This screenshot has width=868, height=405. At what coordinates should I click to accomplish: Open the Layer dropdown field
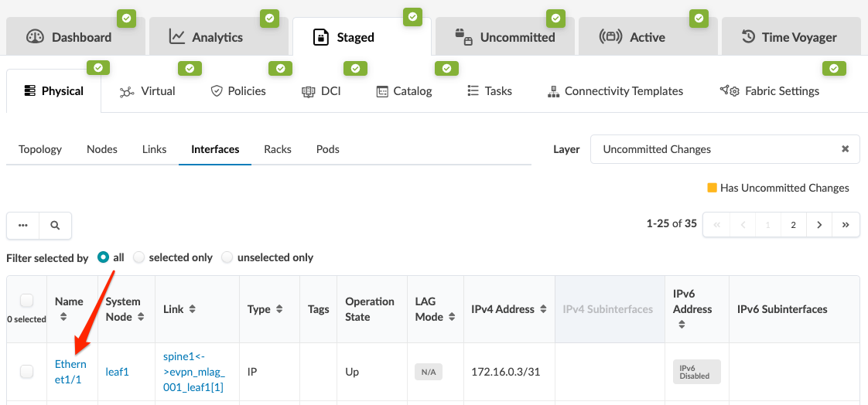point(716,149)
